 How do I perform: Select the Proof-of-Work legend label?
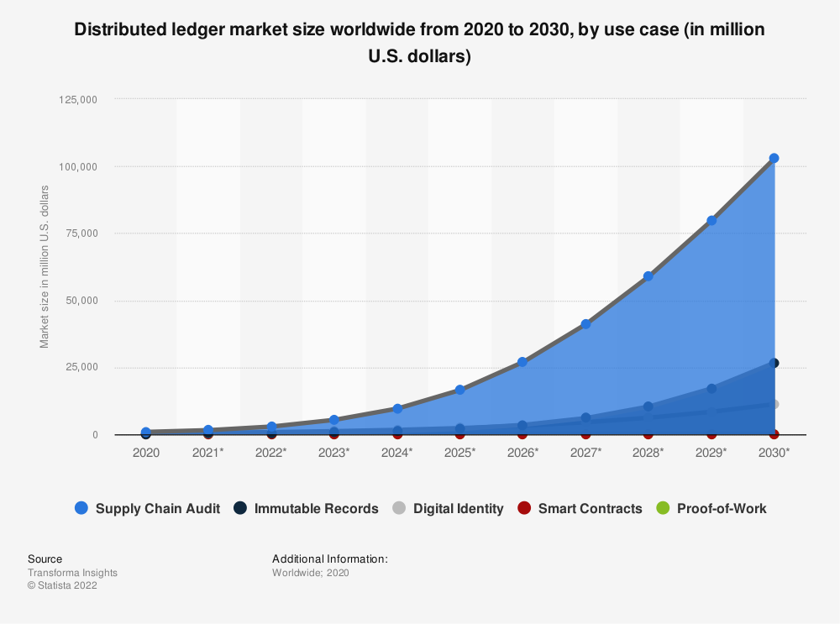tap(722, 508)
